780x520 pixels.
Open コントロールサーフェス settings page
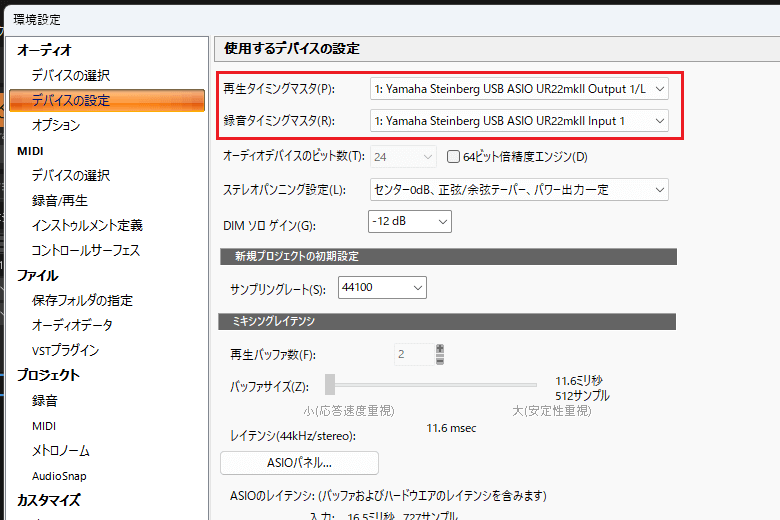click(85, 250)
